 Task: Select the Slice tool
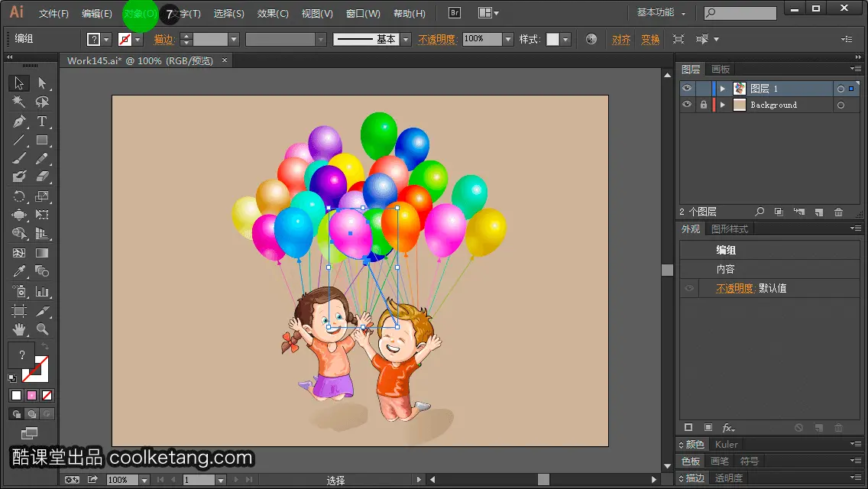coord(42,311)
